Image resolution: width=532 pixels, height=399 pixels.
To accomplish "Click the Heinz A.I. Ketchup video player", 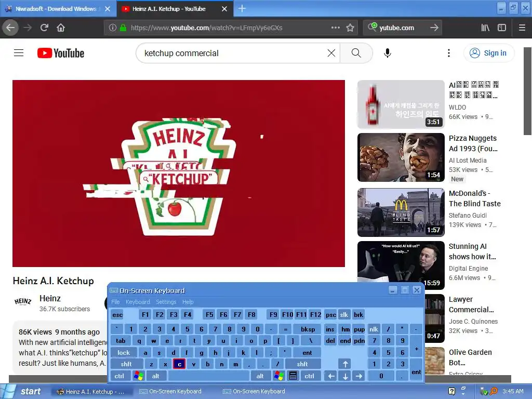I will click(179, 174).
